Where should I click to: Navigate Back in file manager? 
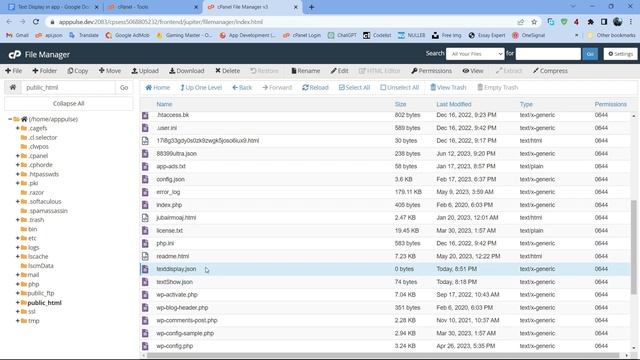(x=242, y=87)
